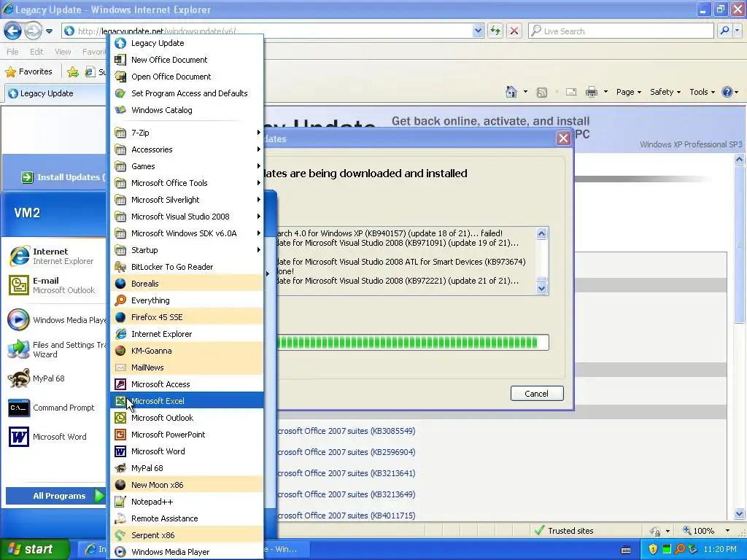
Task: Click the clock showing 11:20 PM
Action: click(720, 549)
